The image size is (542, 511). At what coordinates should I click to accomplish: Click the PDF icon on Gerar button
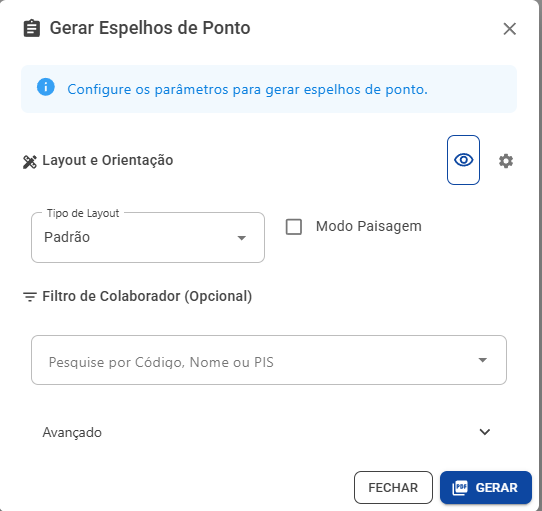(460, 488)
